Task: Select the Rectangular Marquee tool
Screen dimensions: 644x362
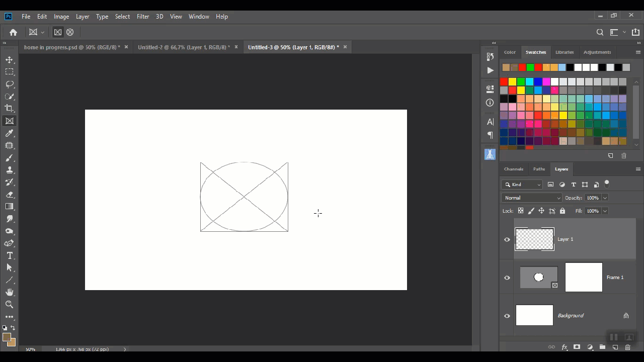Action: (10, 72)
